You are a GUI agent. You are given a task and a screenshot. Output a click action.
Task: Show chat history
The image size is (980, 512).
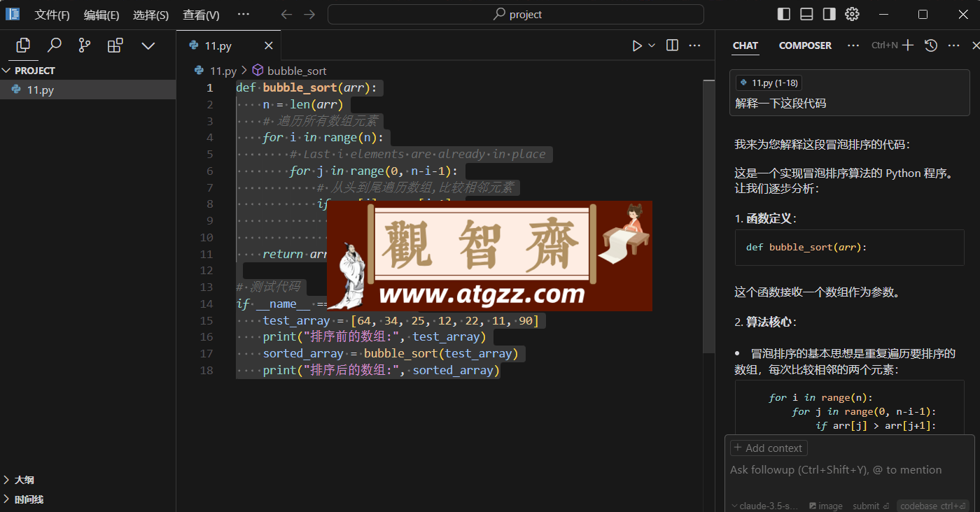[930, 45]
